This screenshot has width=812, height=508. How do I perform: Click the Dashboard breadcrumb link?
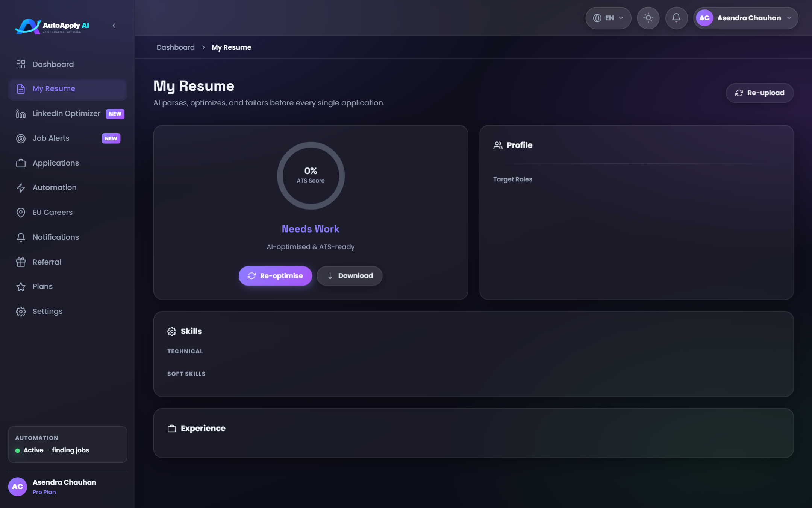pyautogui.click(x=176, y=47)
